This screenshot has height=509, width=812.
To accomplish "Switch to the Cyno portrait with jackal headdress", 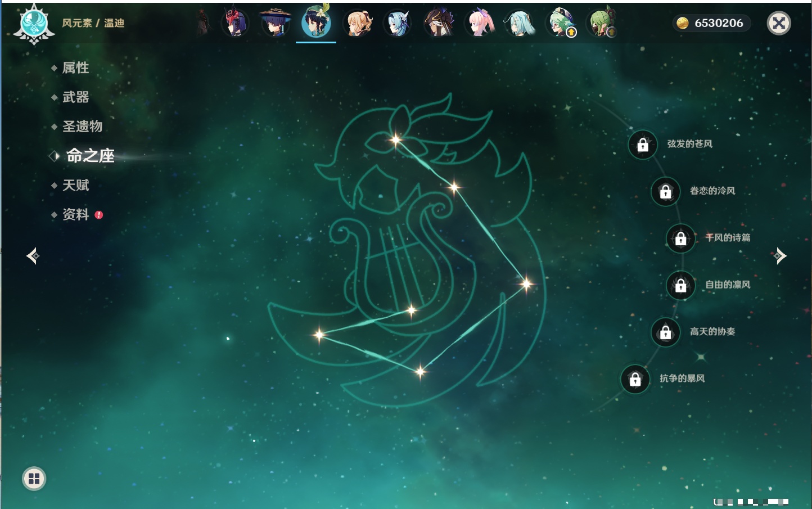I will [x=439, y=23].
